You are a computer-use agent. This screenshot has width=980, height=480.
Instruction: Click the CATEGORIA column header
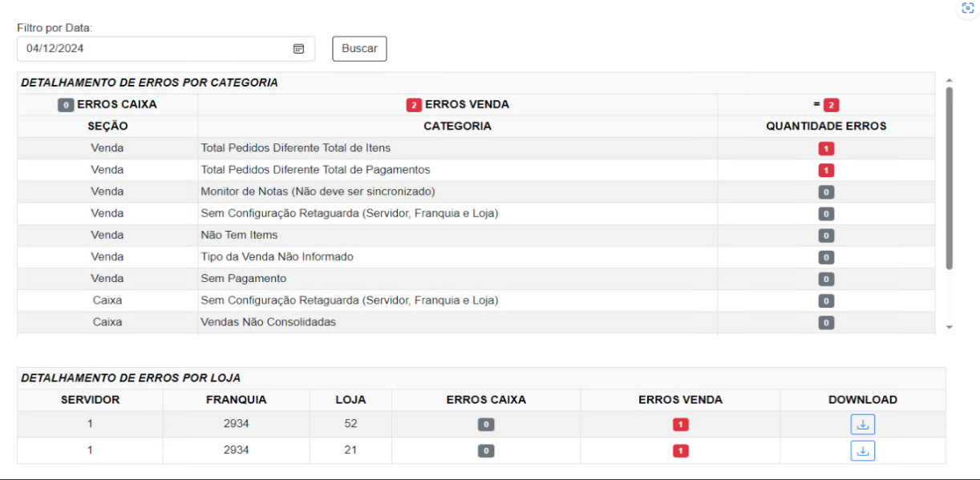[457, 127]
